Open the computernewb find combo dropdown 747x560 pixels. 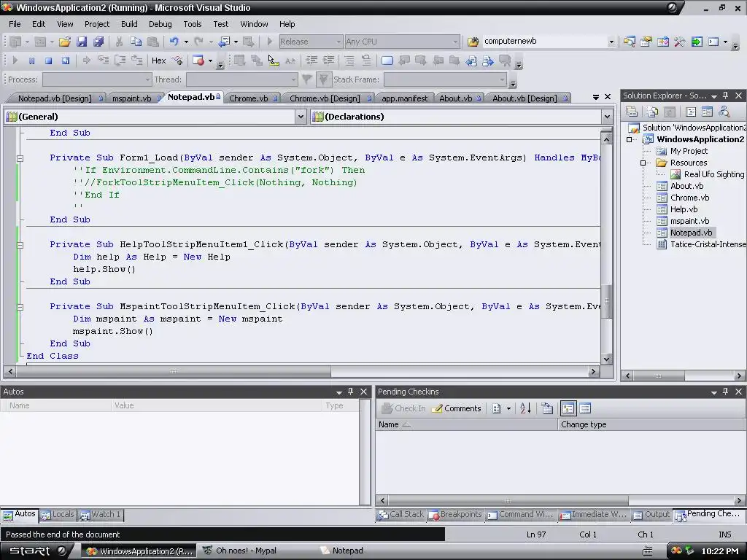click(611, 42)
